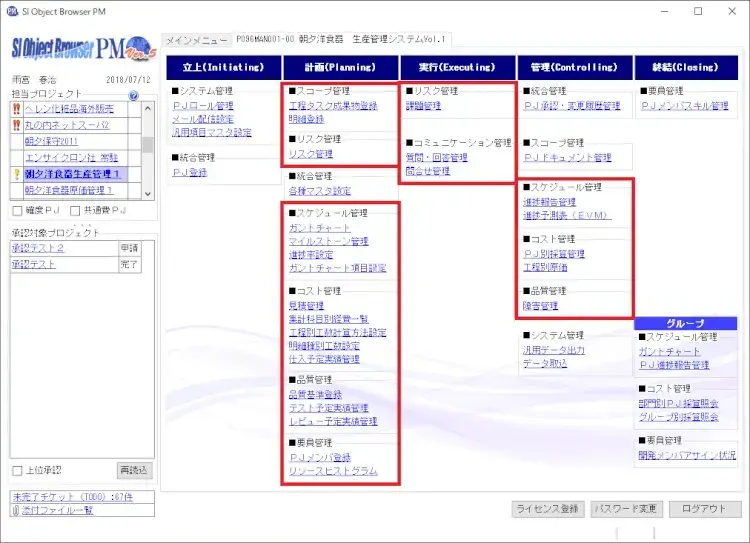Open the 進捗予測表（ＥＶＭ） link
The height and width of the screenshot is (543, 750).
566,215
